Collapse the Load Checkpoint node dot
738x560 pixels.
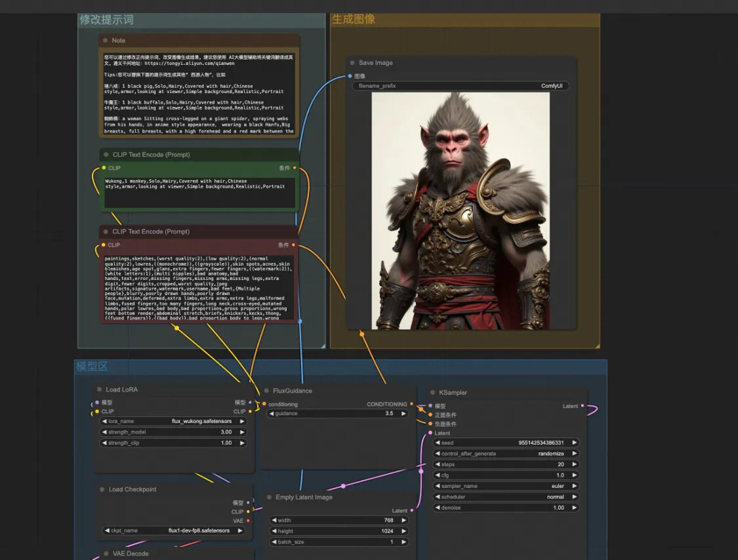pyautogui.click(x=102, y=489)
